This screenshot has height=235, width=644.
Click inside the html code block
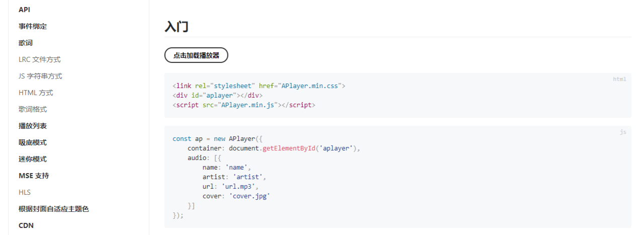(x=397, y=95)
